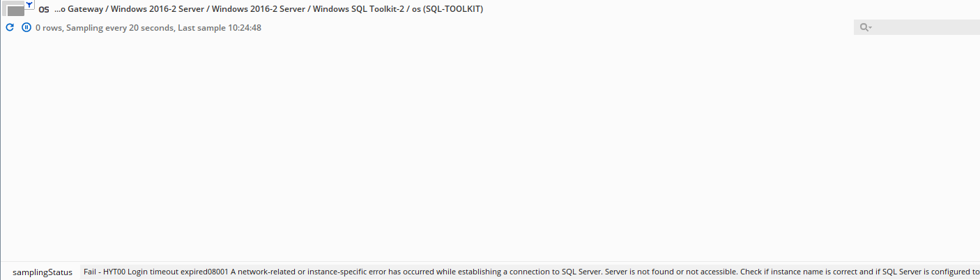Open the search options dropdown arrow

pyautogui.click(x=871, y=28)
